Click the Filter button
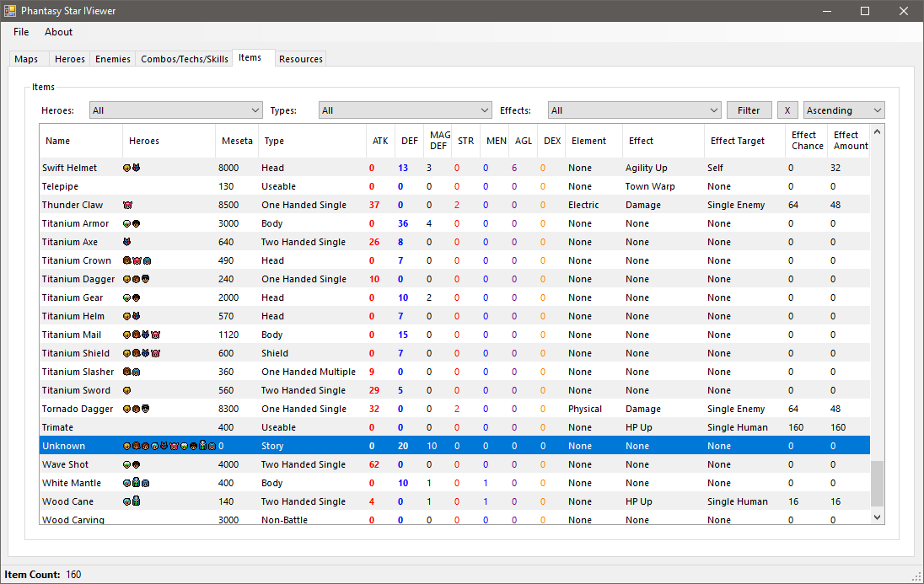This screenshot has width=924, height=584. click(749, 110)
